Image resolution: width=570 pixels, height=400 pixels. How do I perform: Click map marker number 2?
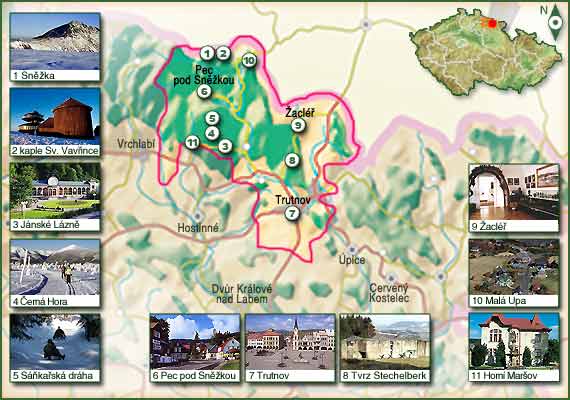(x=224, y=54)
